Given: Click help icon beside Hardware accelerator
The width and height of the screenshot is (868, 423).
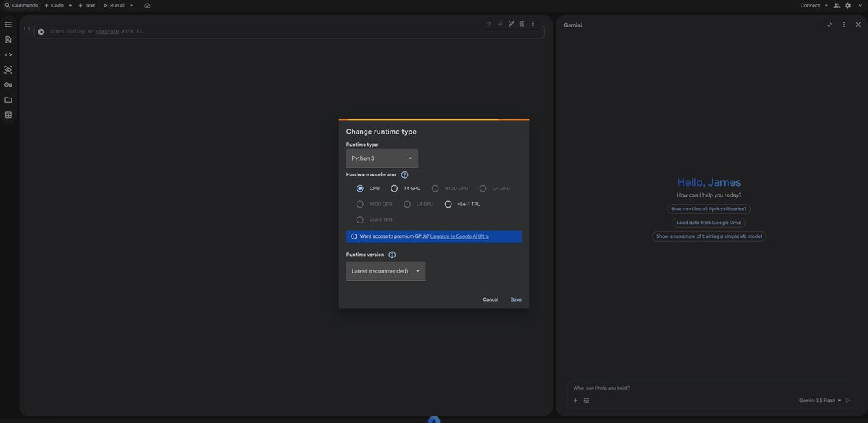Looking at the screenshot, I should [404, 174].
